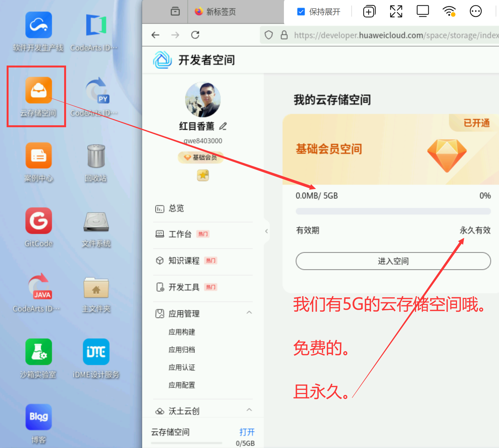Select 应用配置 submenu item
Screen dimensions: 499x448
[x=182, y=385]
